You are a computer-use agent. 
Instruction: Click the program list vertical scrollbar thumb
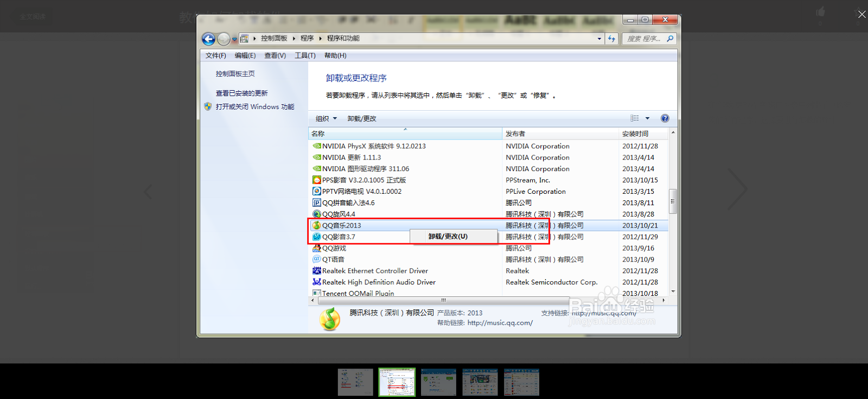click(673, 201)
